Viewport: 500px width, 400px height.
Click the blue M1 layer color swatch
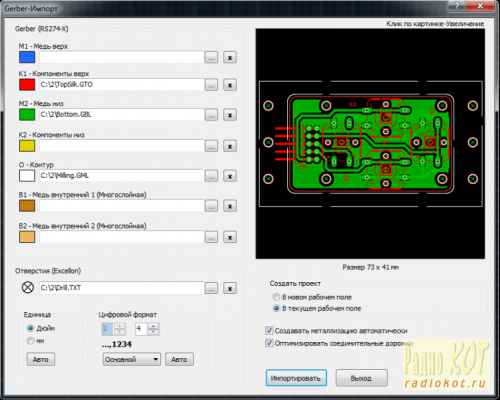[27, 57]
